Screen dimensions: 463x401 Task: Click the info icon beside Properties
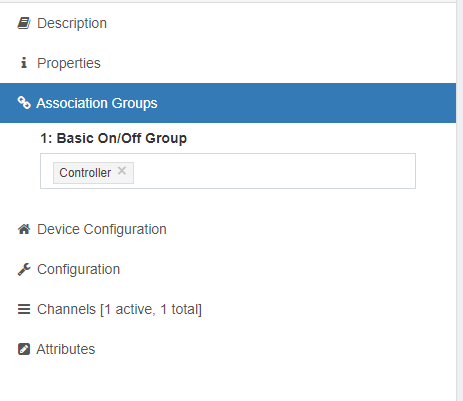click(x=24, y=63)
